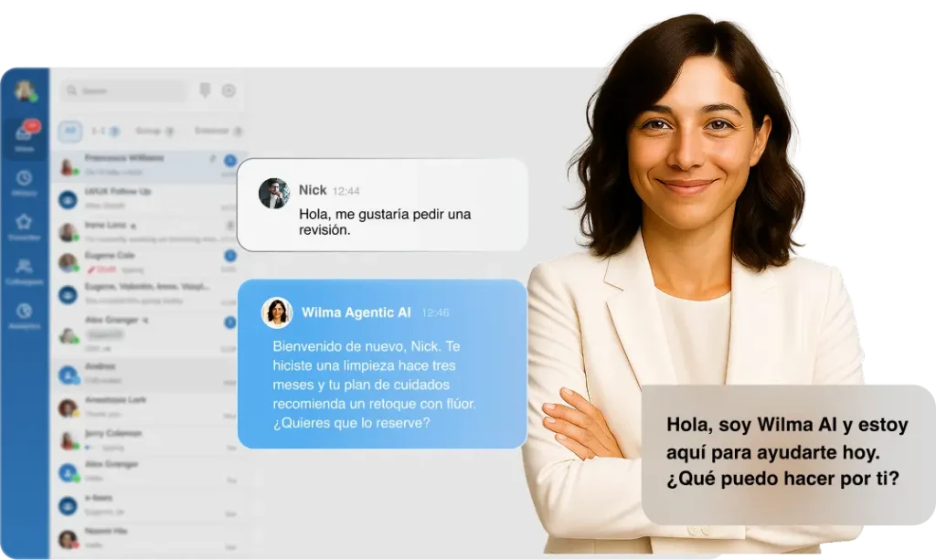The height and width of the screenshot is (560, 936).
Task: Click the circular icon right of pin
Action: pos(229,90)
